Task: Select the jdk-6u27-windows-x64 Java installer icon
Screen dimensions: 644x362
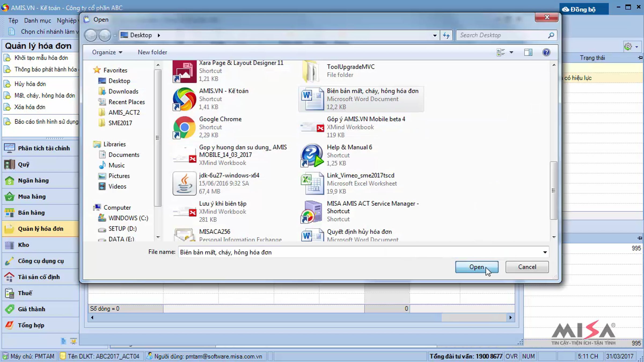Action: pyautogui.click(x=184, y=184)
